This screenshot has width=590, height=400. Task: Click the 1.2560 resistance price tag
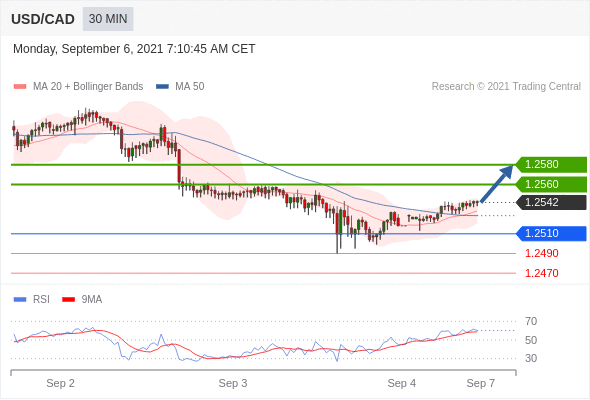pyautogui.click(x=551, y=184)
